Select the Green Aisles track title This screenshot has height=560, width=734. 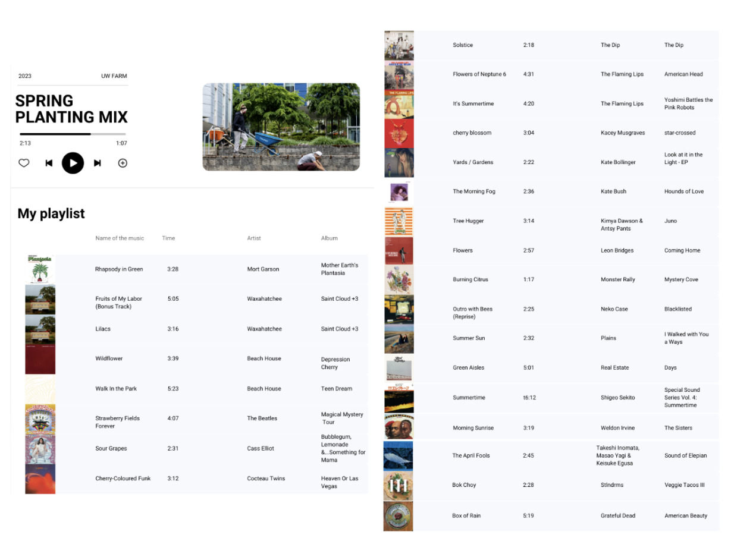click(x=468, y=367)
